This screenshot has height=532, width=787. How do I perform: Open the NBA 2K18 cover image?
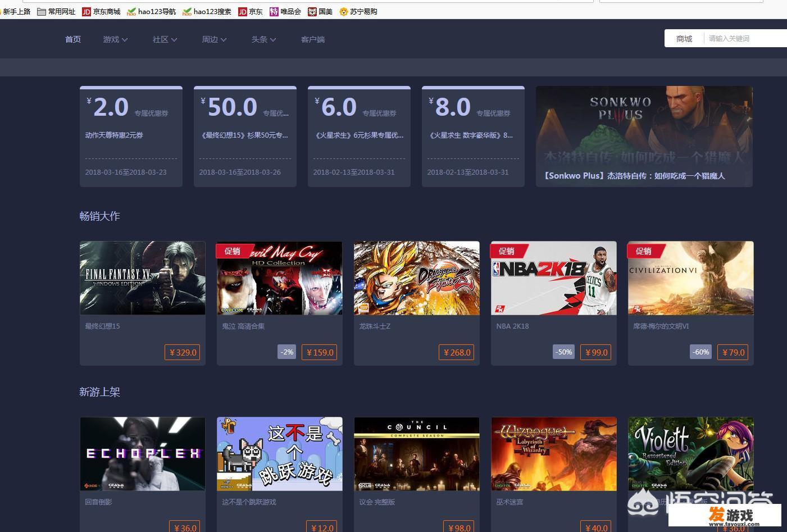pos(554,278)
